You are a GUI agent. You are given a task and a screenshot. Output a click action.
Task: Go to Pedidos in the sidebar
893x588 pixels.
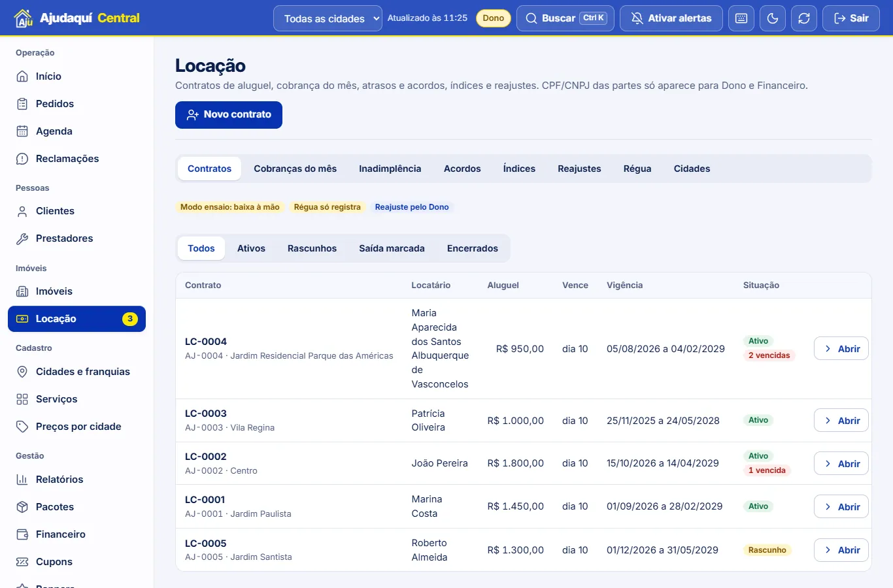[77, 104]
